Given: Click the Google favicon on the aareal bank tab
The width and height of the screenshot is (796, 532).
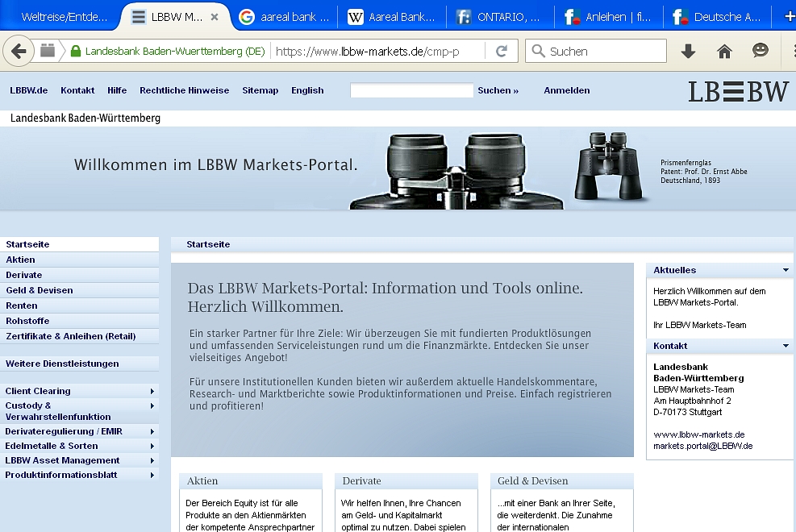Looking at the screenshot, I should (x=247, y=17).
